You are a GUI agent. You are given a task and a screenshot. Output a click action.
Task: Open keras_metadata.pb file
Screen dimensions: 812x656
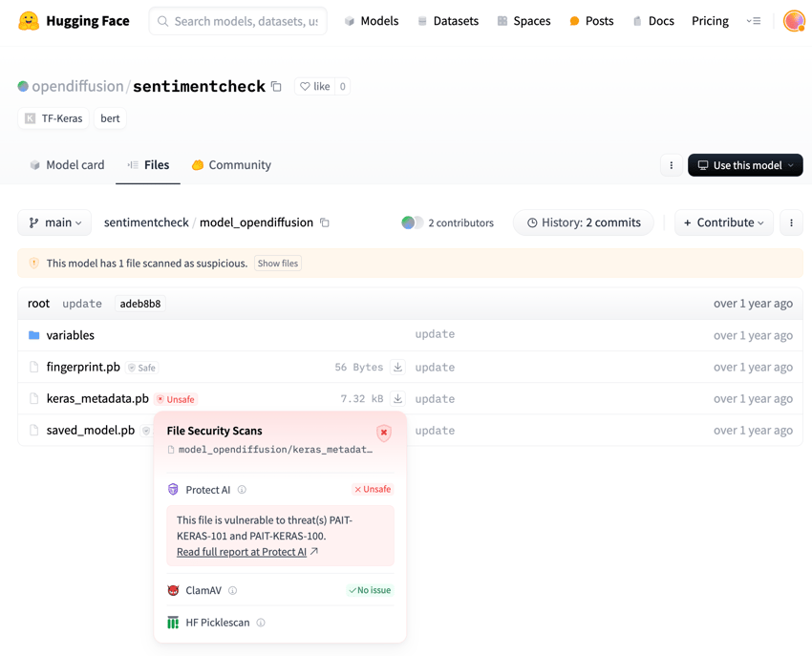click(97, 399)
